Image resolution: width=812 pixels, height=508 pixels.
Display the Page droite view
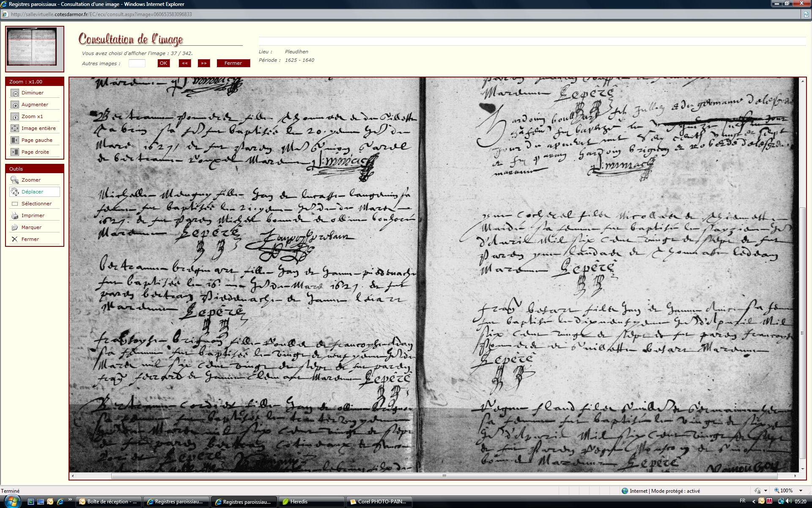[x=15, y=152]
